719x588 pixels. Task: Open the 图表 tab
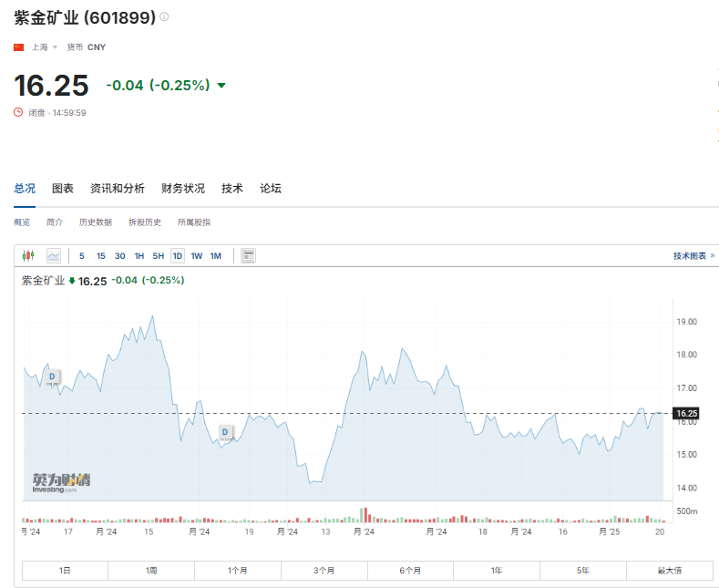click(63, 189)
